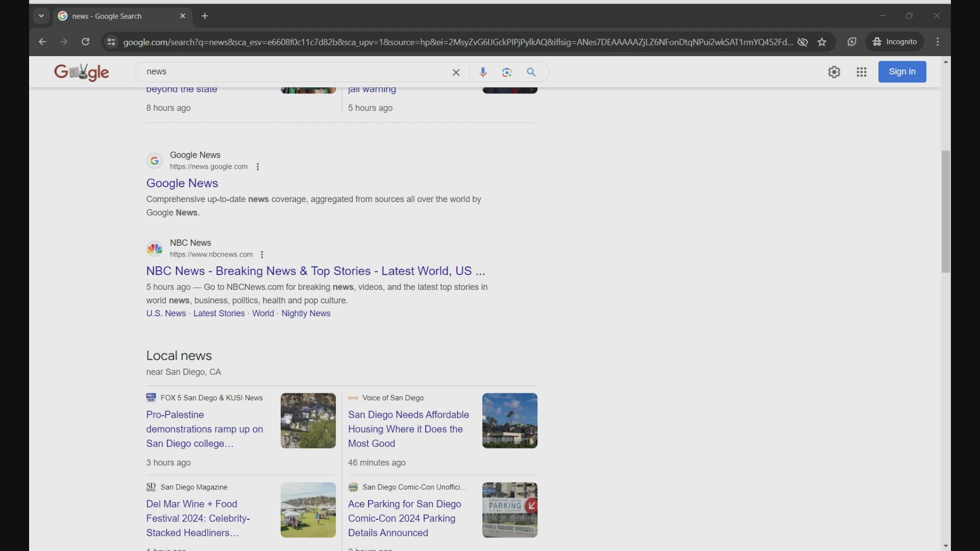
Task: Open the Ace Parking article thumbnail
Action: [x=509, y=510]
